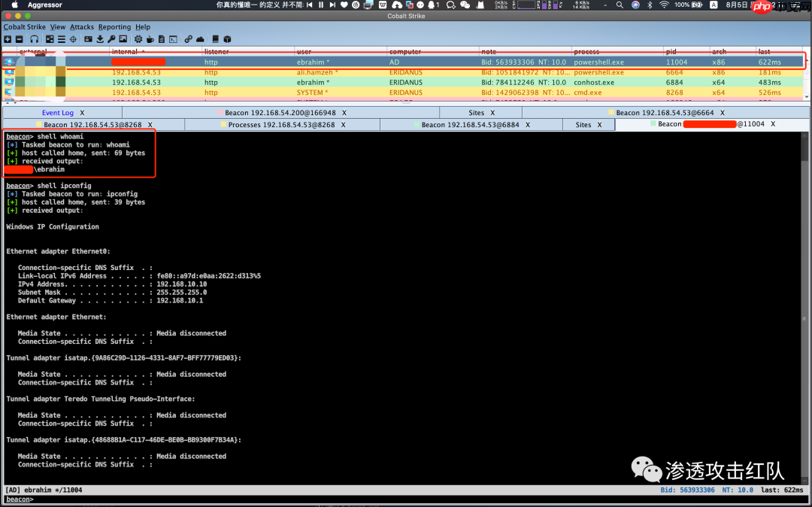Open Spotlight search in the macOS menu bar

pos(620,5)
